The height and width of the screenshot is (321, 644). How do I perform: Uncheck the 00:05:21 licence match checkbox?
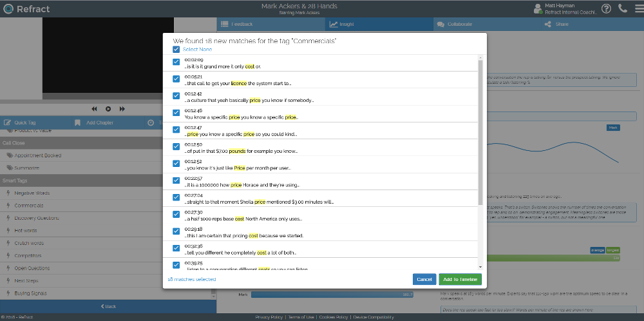click(x=176, y=79)
